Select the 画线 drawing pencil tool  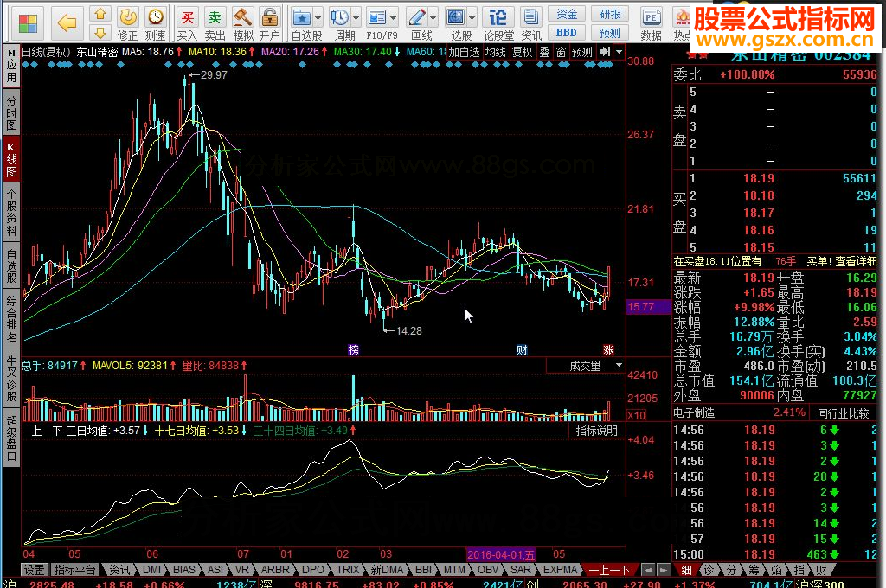click(x=418, y=18)
